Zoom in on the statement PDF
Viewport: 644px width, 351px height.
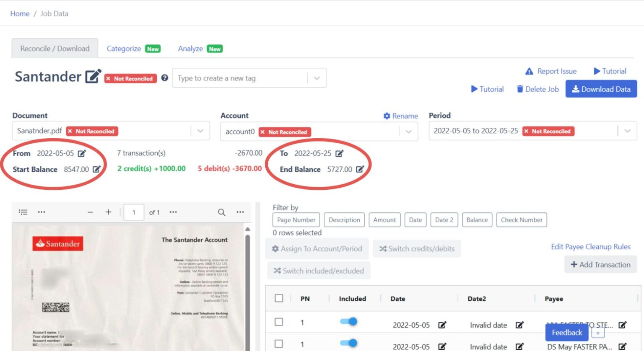[x=108, y=212]
